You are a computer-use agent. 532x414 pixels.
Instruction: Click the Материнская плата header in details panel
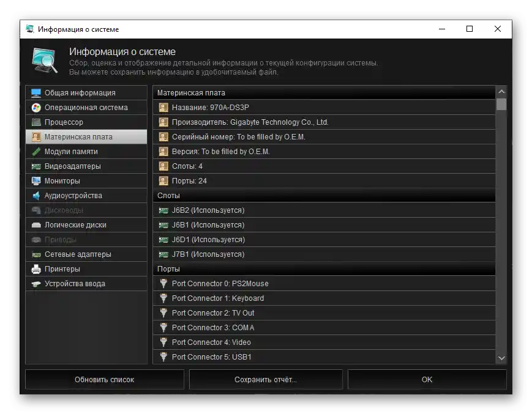[x=324, y=93]
